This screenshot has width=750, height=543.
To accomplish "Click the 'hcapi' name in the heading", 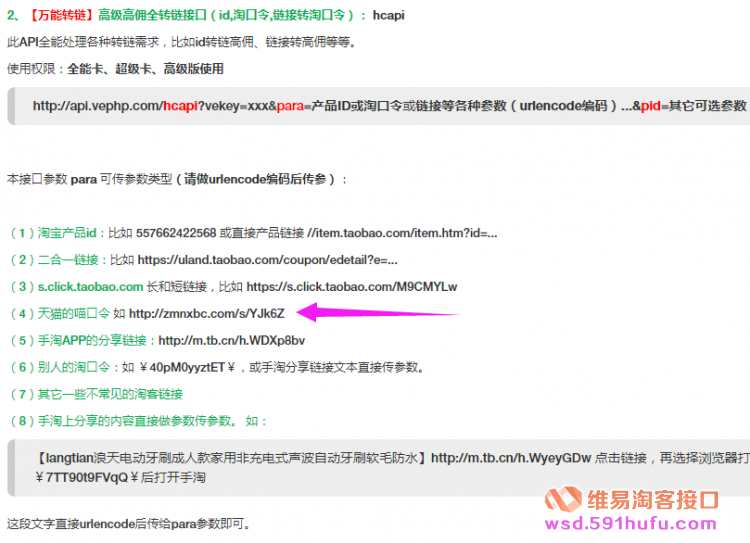I will (x=388, y=15).
